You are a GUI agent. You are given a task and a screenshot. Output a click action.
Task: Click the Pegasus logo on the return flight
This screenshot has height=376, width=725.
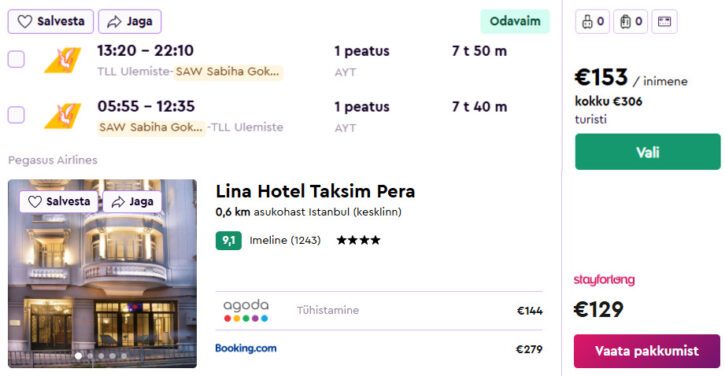pyautogui.click(x=62, y=116)
